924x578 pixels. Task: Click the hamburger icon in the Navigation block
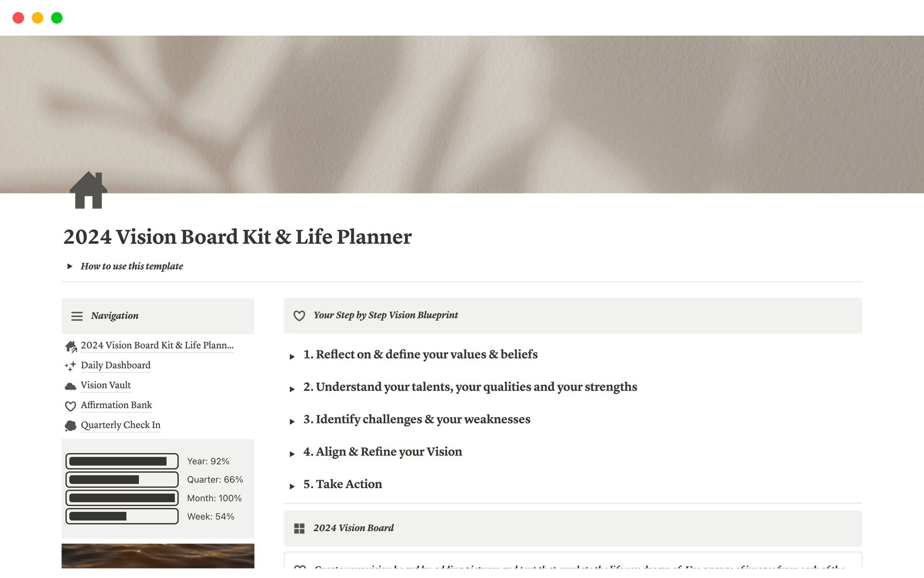coord(77,316)
